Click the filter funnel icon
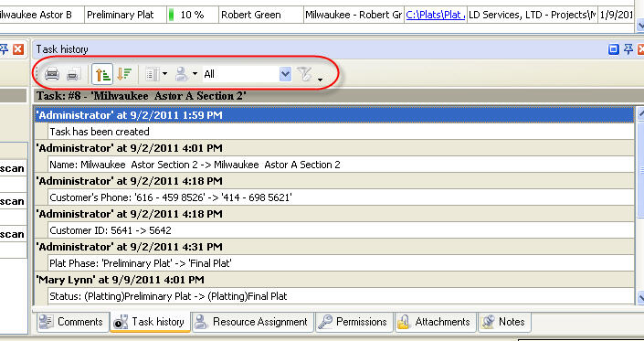Screen dimensions: 644x341 click(305, 74)
